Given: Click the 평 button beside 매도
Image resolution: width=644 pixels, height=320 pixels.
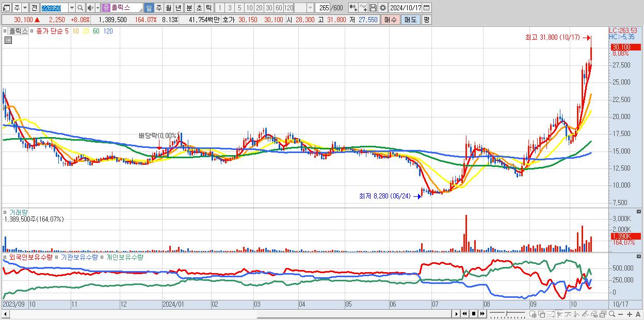Looking at the screenshot, I should pyautogui.click(x=426, y=20).
